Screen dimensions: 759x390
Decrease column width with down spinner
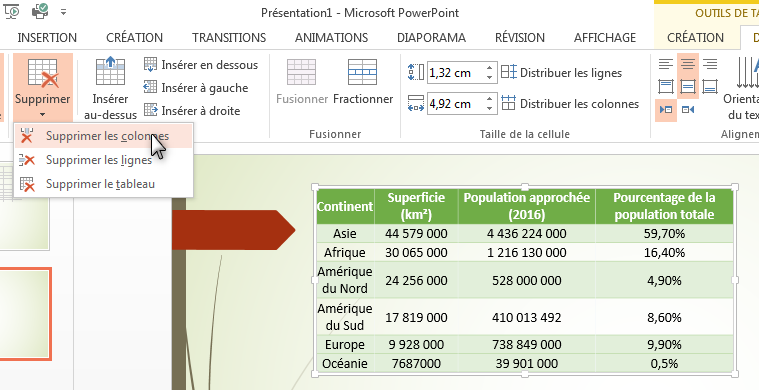point(490,108)
